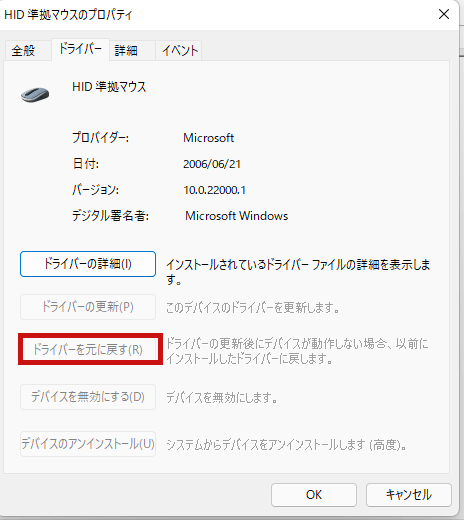464x520 pixels.
Task: Click the driver date 2006/06/21
Action: click(x=212, y=164)
